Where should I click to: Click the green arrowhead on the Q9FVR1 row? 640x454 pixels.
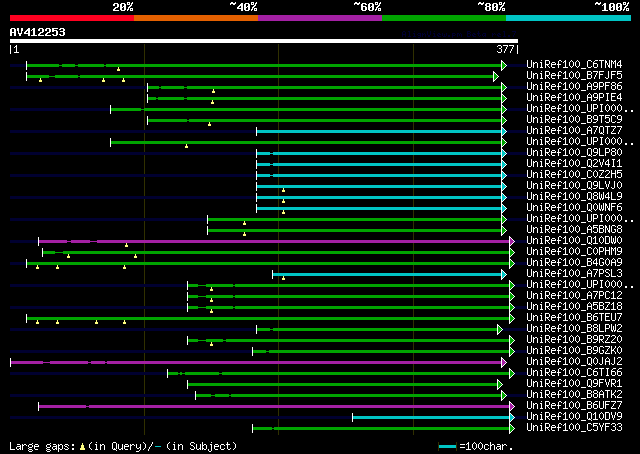[500, 385]
